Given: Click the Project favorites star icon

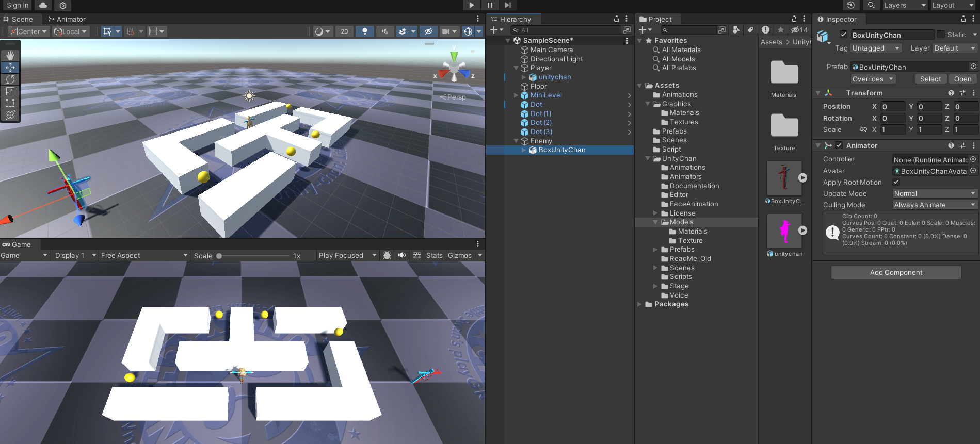Looking at the screenshot, I should (x=780, y=30).
